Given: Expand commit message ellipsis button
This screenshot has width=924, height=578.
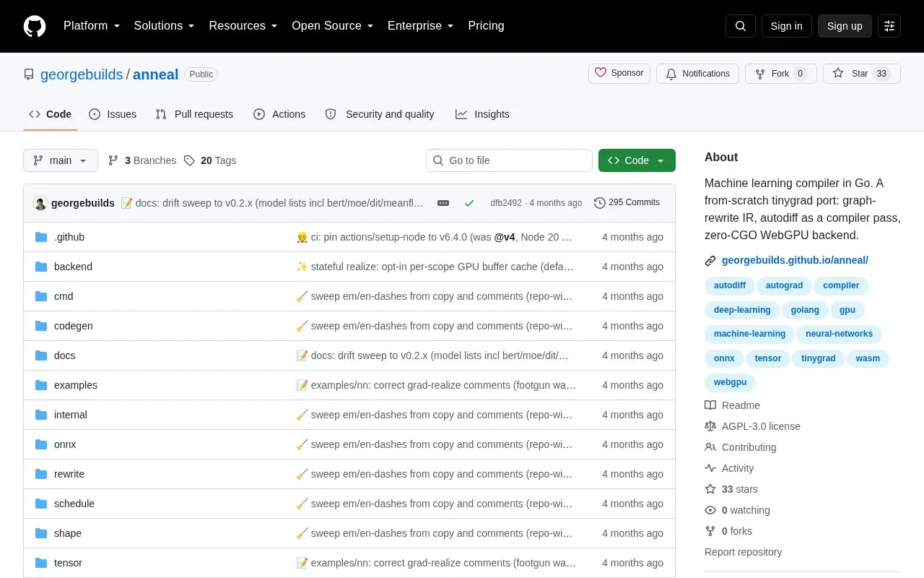Looking at the screenshot, I should (443, 203).
